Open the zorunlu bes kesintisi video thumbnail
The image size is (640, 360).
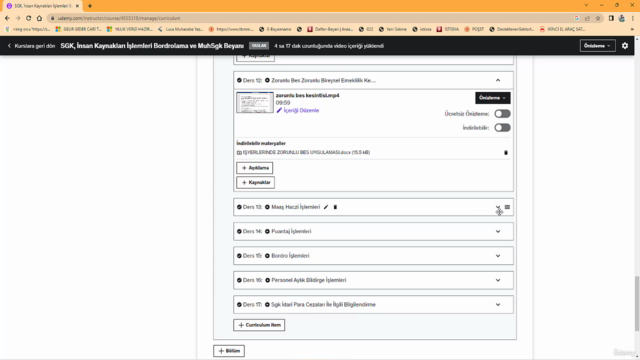[x=255, y=102]
